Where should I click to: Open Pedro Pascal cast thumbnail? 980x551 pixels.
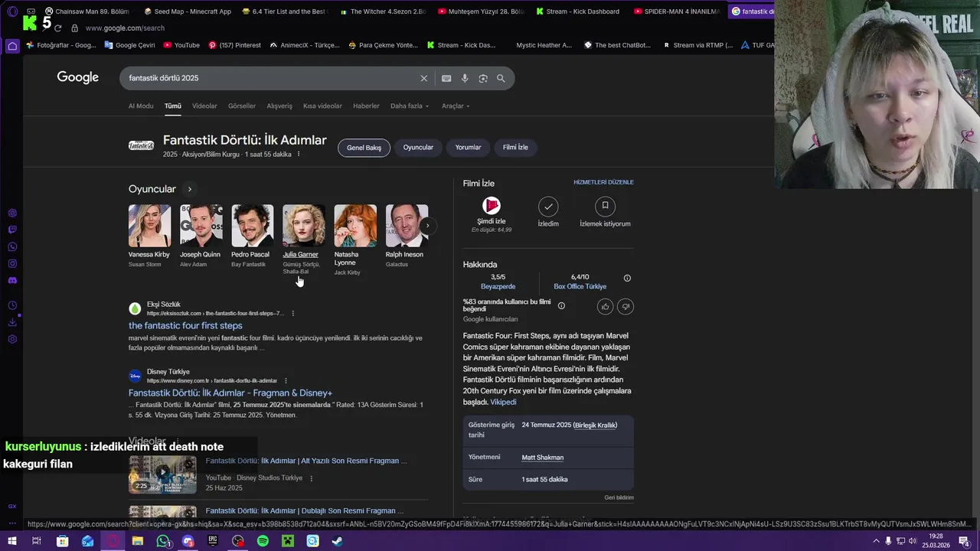pyautogui.click(x=252, y=226)
